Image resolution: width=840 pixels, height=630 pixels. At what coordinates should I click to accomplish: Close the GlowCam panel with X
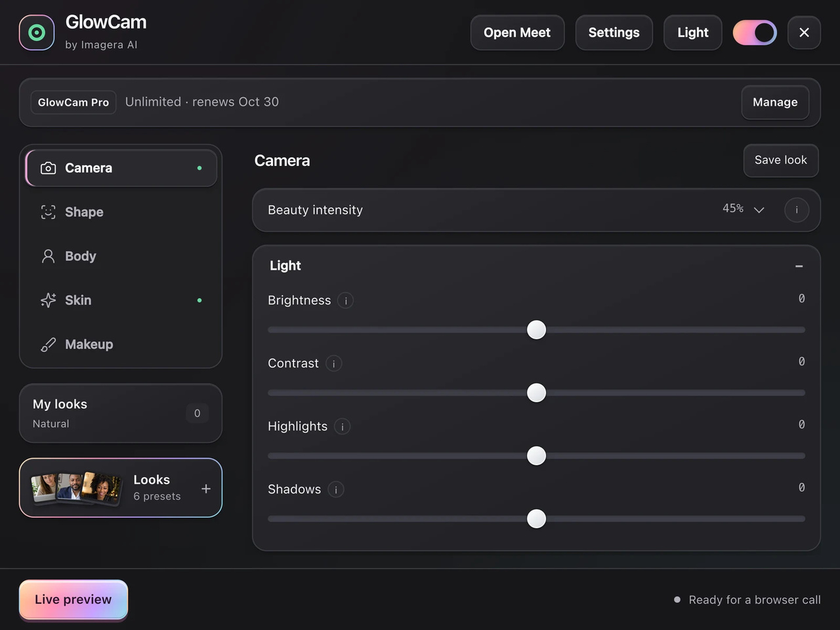tap(804, 32)
